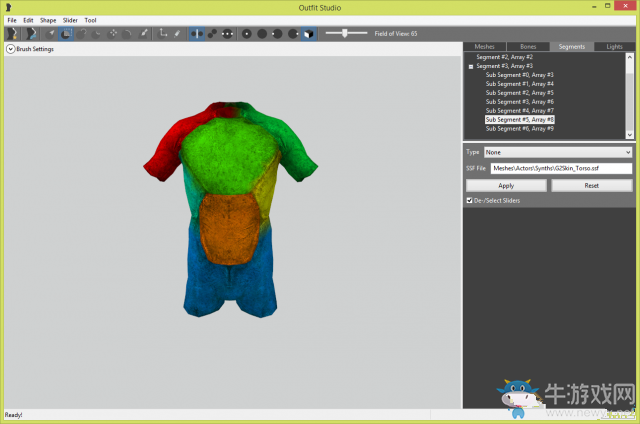Collapse Segment #3 tree node

[471, 67]
